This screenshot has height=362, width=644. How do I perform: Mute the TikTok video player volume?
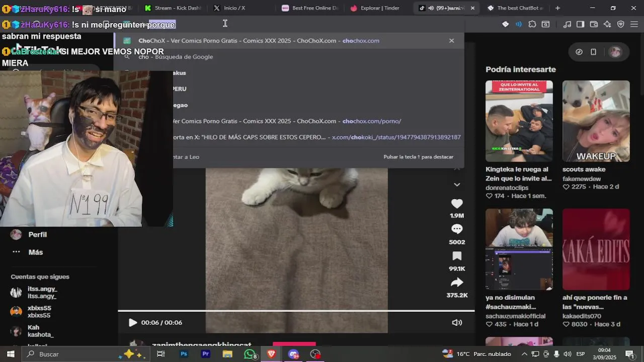pyautogui.click(x=457, y=323)
